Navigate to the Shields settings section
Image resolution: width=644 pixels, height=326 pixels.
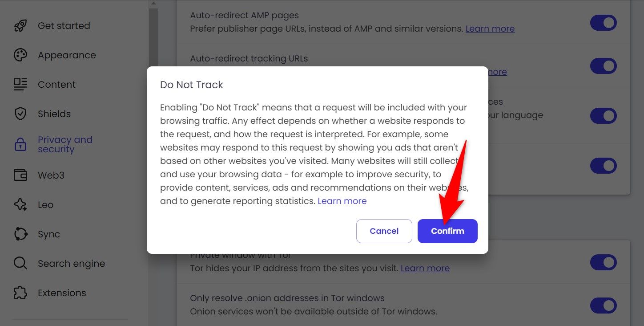(54, 114)
